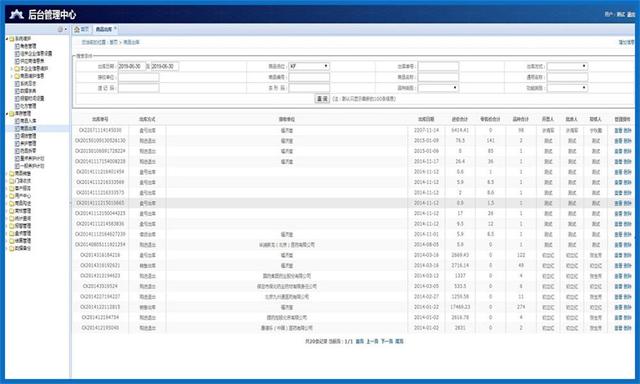Click the 系统维护 folder icon

(x=12, y=39)
